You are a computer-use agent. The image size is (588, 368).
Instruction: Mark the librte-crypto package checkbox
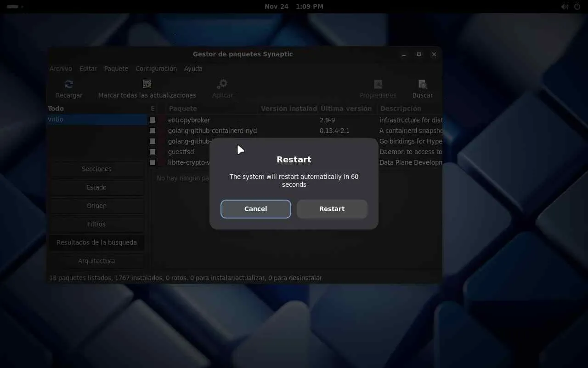[153, 162]
